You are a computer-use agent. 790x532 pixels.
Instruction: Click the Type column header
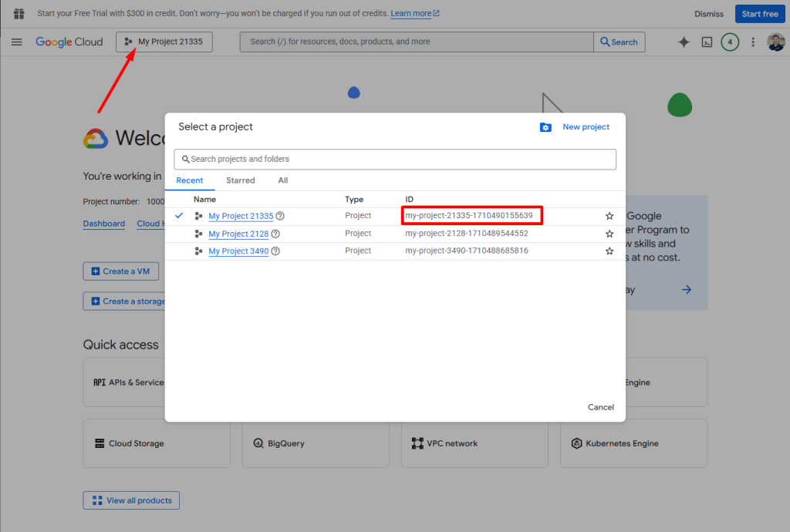pos(354,200)
